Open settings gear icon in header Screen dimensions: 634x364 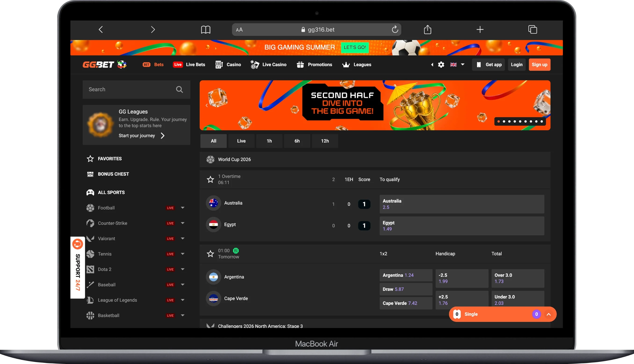441,65
